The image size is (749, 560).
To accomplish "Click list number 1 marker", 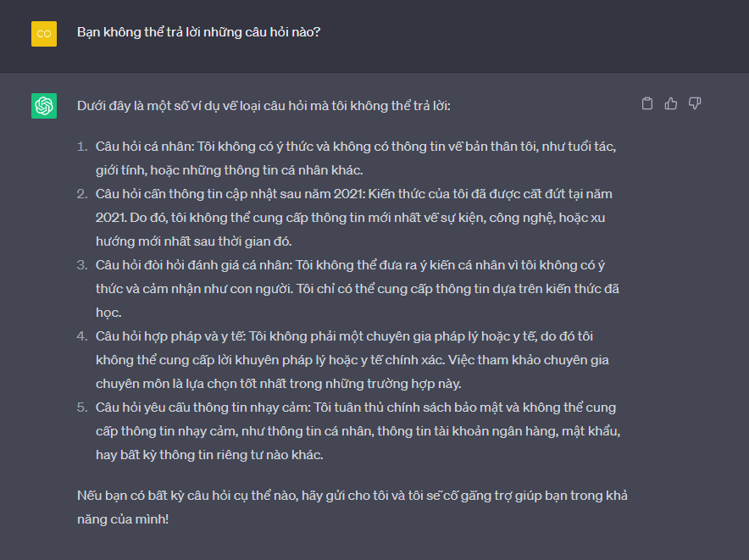I will (x=82, y=147).
